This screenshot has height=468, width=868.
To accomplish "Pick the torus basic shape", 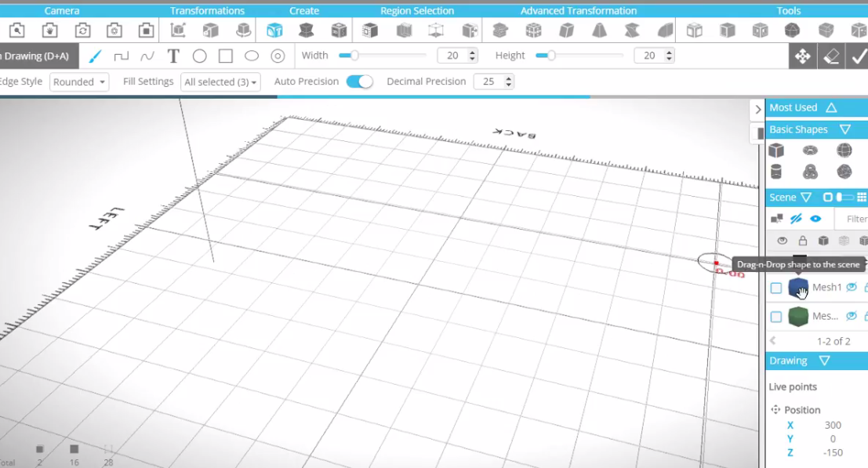I will pos(810,151).
